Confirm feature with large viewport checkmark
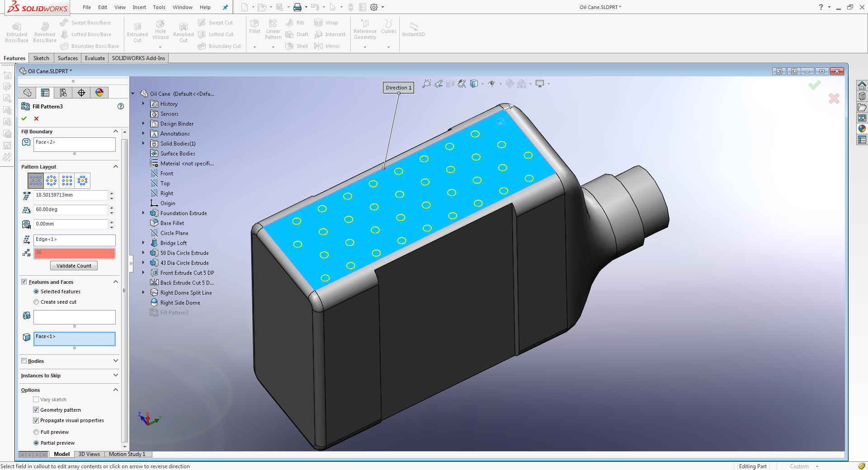The image size is (868, 470). click(x=814, y=85)
